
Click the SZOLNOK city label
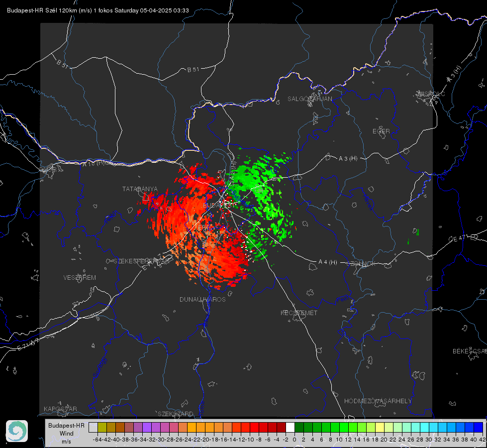pyautogui.click(x=362, y=263)
